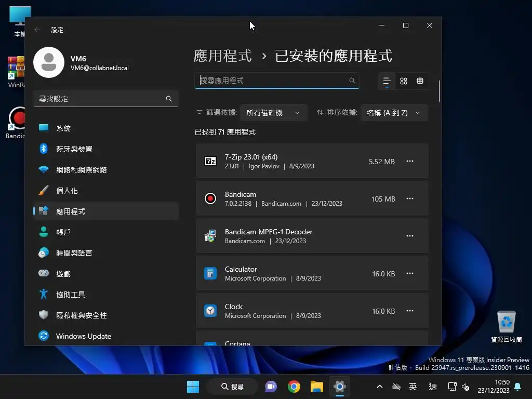Click the magnifier icon in app search box
The height and width of the screenshot is (399, 532).
(x=352, y=81)
